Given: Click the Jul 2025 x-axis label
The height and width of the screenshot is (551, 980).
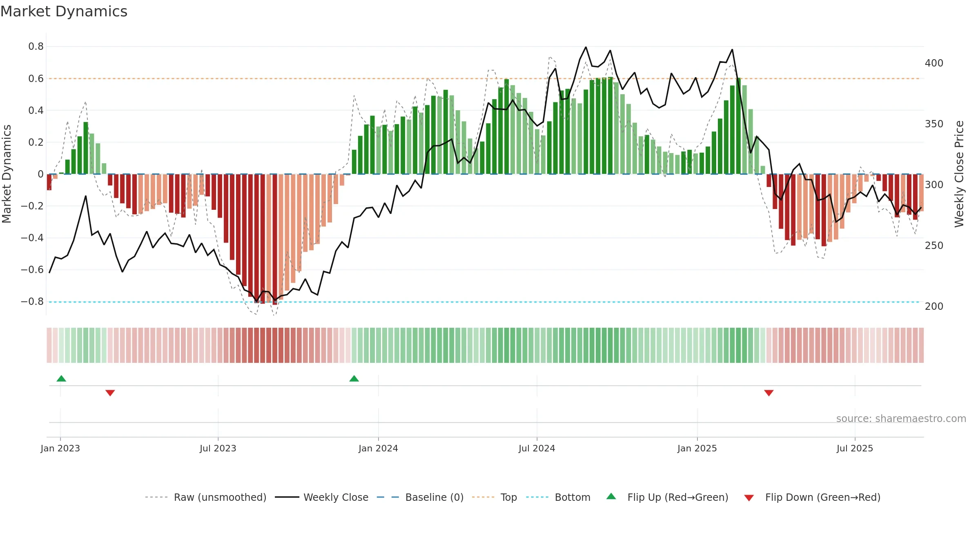Looking at the screenshot, I should 855,448.
